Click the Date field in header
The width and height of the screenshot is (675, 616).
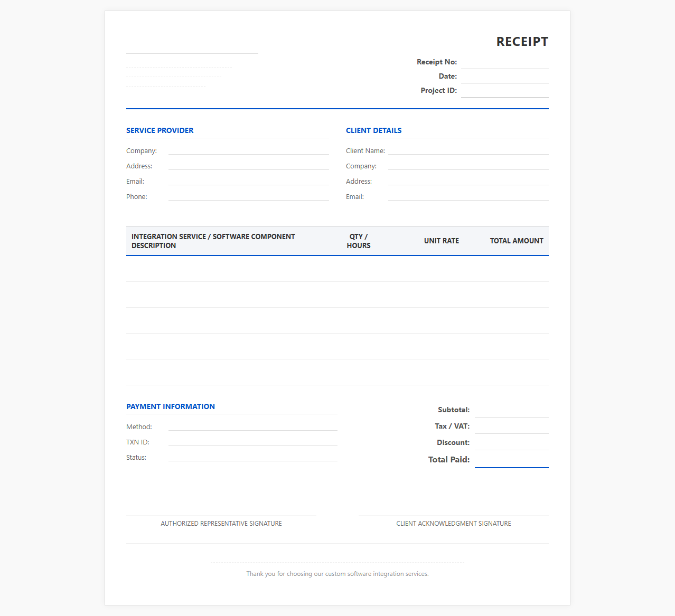click(x=505, y=77)
